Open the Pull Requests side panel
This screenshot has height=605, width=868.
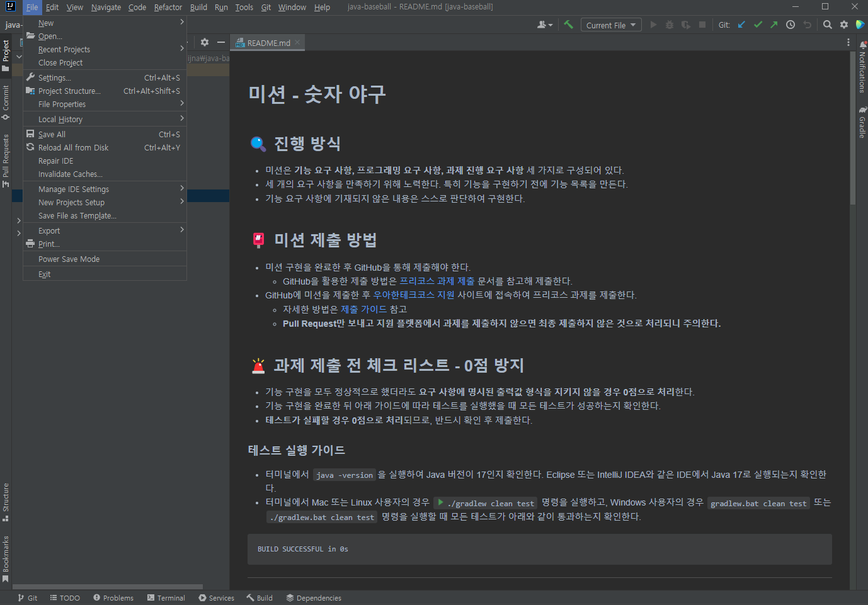point(6,161)
